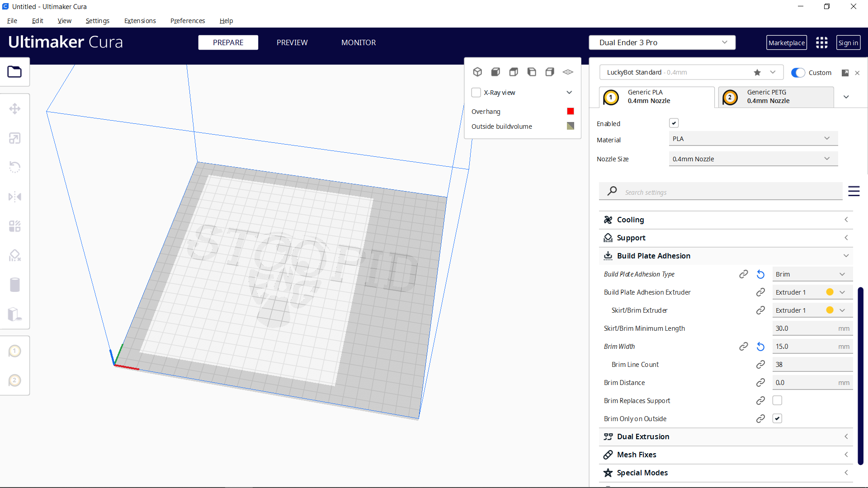Expand the Dual Extrusion section
Viewport: 868px width, 488px height.
click(x=726, y=436)
